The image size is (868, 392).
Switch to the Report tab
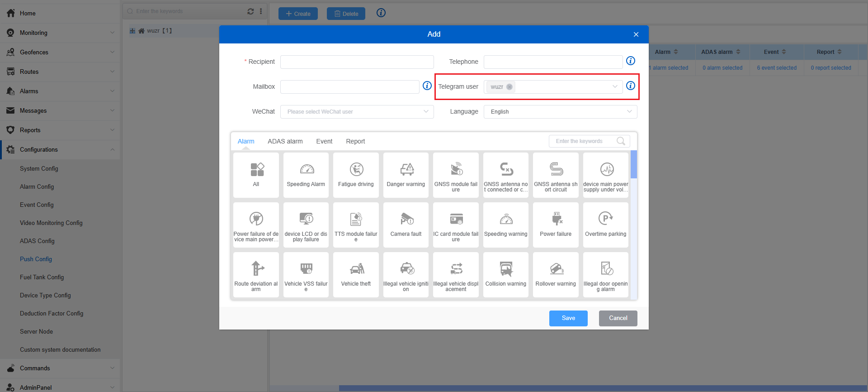[355, 141]
